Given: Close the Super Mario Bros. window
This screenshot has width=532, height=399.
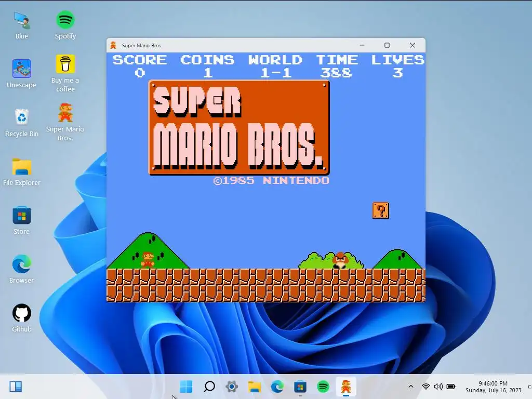Looking at the screenshot, I should coord(412,45).
